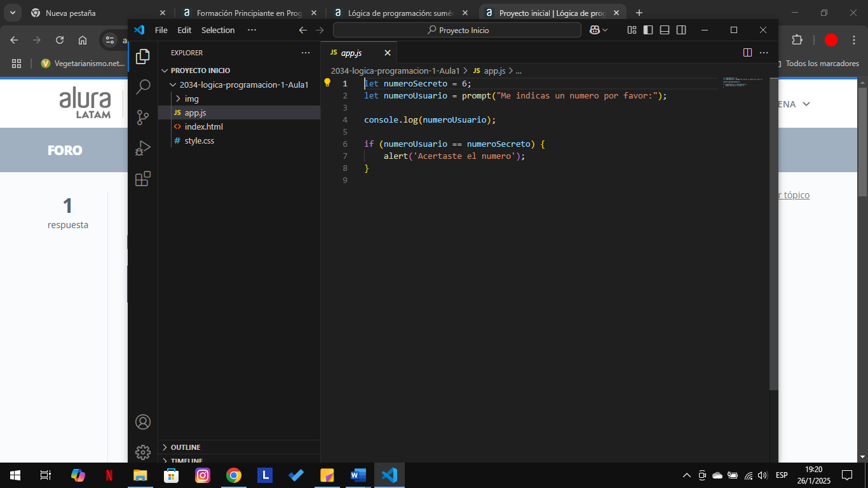Collapse the PROYECTO INICIO section
This screenshot has height=488, width=868.
(x=200, y=71)
